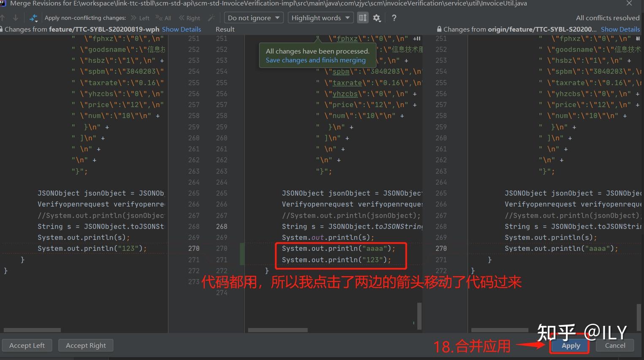This screenshot has height=360, width=644.
Task: Click the right pane horizontal scrollbar
Action: [x=500, y=330]
